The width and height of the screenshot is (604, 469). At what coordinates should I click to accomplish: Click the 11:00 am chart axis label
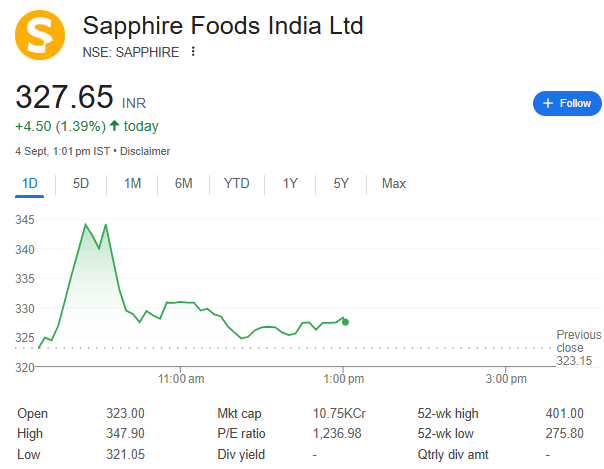click(x=182, y=379)
